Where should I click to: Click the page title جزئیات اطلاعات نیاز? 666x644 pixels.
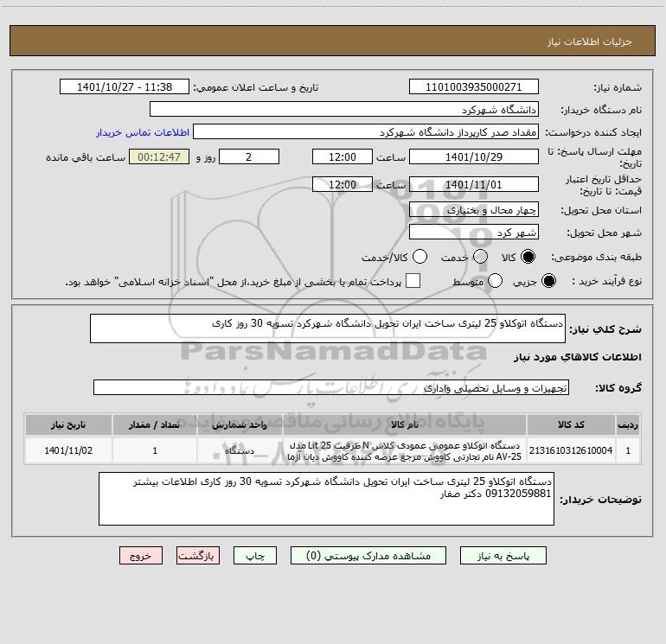(590, 41)
